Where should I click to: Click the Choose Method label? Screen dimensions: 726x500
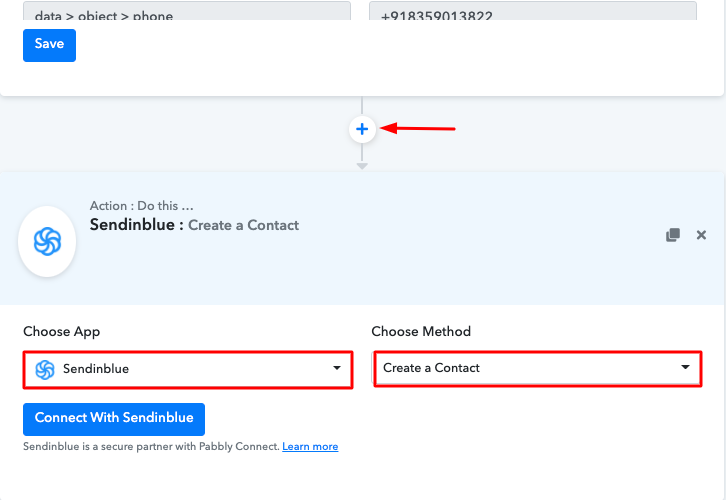point(421,331)
